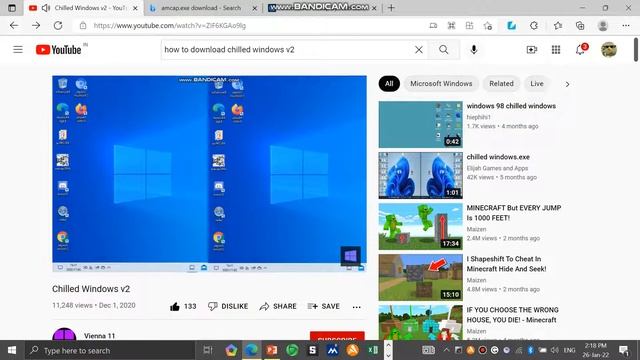Click the YouTube search magnifier button
The height and width of the screenshot is (360, 640).
click(444, 50)
